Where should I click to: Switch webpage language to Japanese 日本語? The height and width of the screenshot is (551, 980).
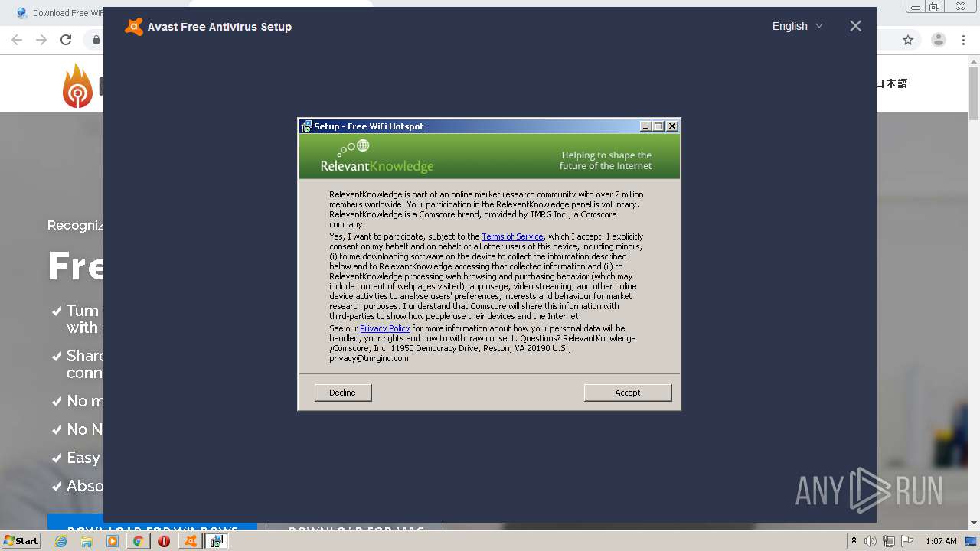pos(891,84)
